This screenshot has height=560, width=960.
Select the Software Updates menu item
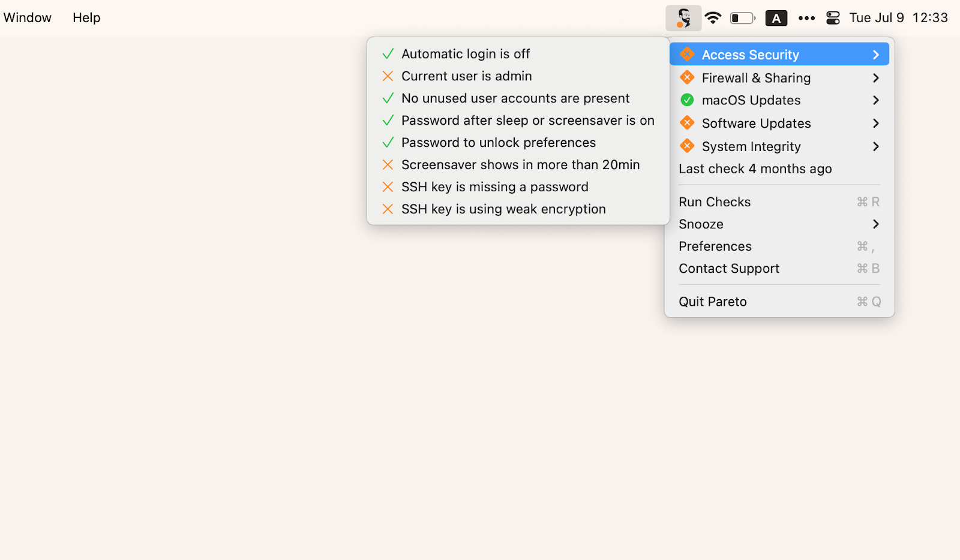point(779,124)
